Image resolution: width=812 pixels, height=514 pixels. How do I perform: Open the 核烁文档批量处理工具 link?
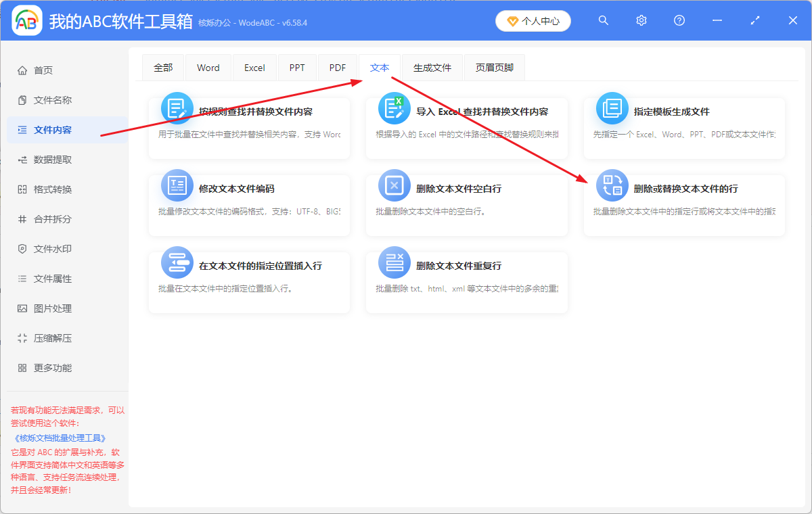click(60, 438)
